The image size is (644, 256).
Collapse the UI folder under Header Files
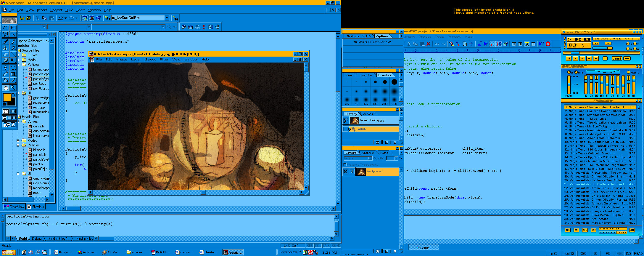(x=18, y=174)
